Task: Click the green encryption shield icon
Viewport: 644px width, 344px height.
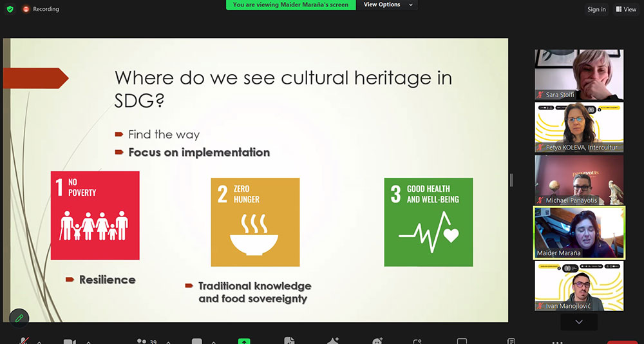Action: tap(10, 9)
